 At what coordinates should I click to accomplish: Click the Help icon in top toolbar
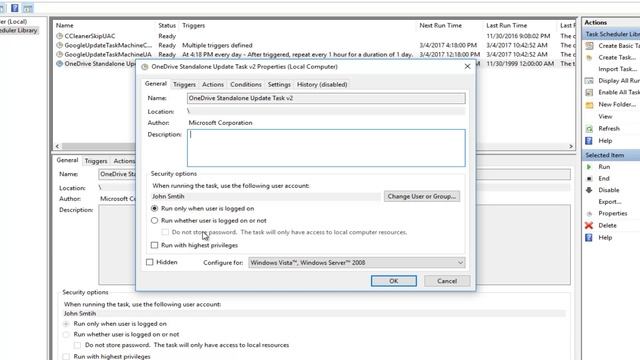coord(15,8)
